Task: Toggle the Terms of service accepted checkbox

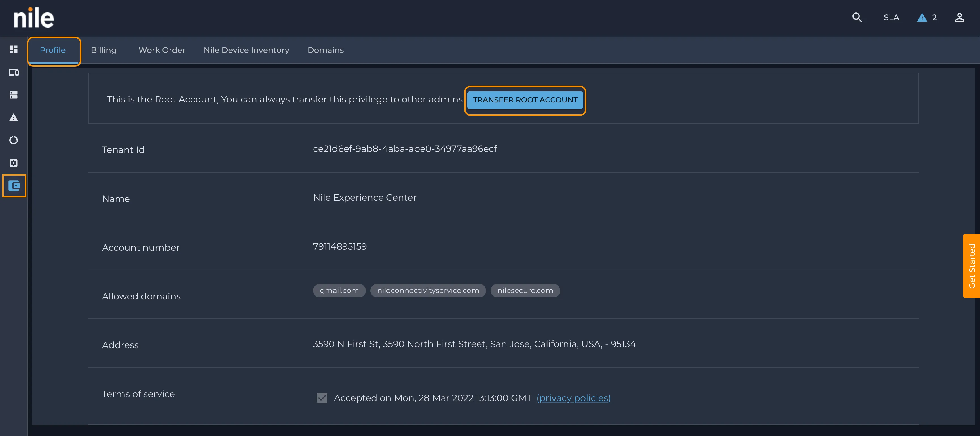Action: click(x=322, y=398)
